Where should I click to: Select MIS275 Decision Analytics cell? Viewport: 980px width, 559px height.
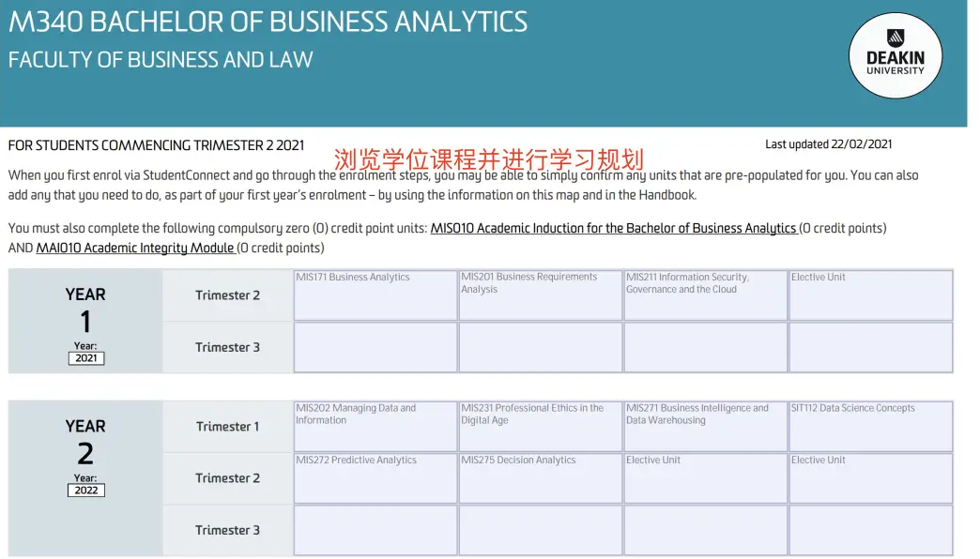541,478
